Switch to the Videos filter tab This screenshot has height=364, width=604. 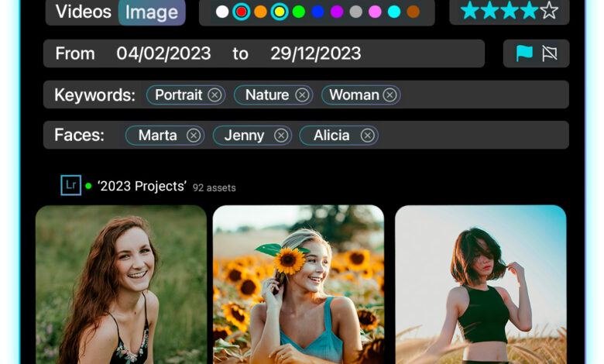83,12
